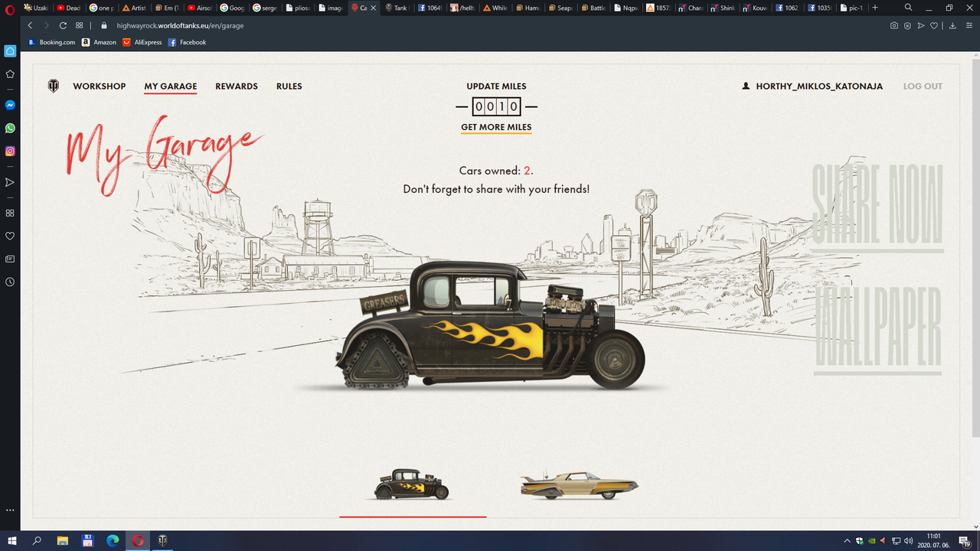Click WALLPAPER button
The image size is (980, 551).
877,330
